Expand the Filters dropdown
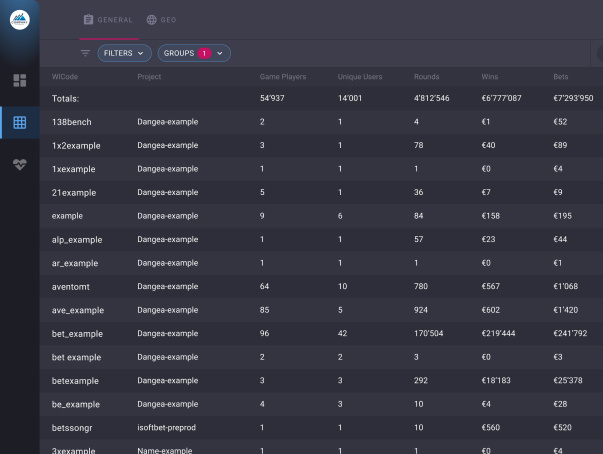The width and height of the screenshot is (603, 454). 124,53
